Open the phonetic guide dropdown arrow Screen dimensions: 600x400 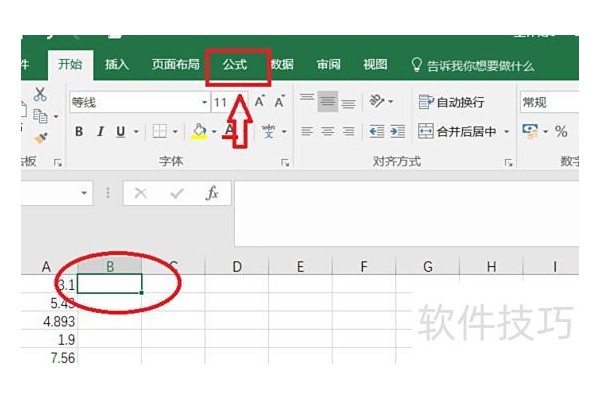pos(284,131)
